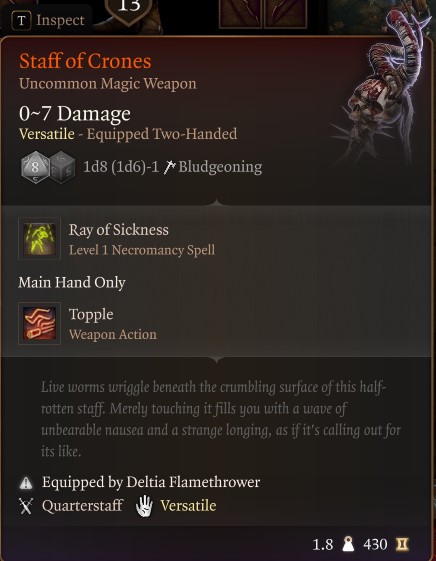Click the Topple weapon action icon

pyautogui.click(x=39, y=323)
